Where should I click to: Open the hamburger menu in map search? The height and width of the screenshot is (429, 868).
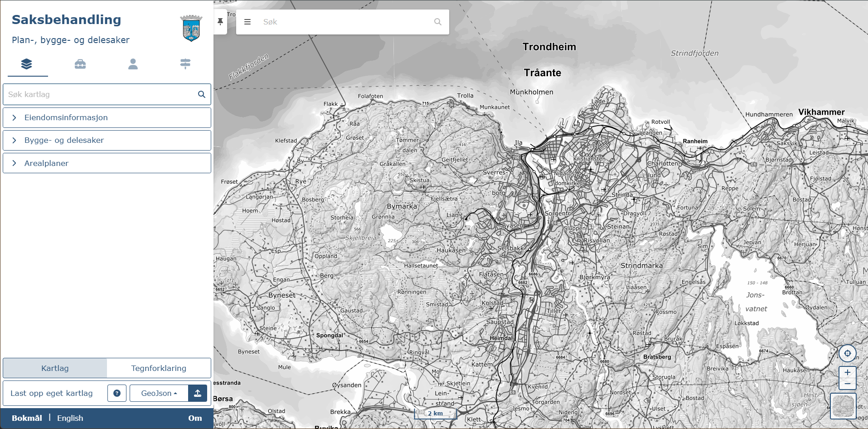tap(247, 22)
